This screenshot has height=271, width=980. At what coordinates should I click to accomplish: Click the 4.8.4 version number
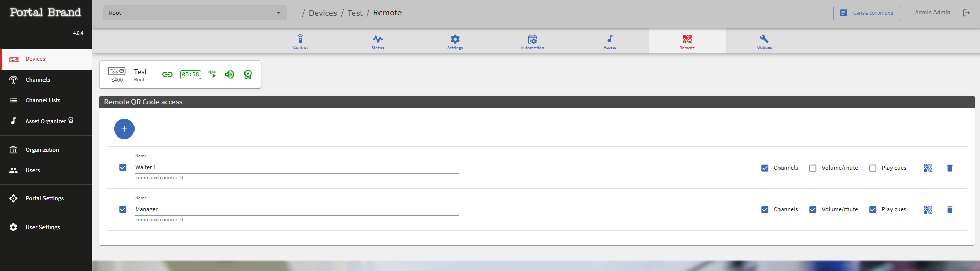pos(78,33)
